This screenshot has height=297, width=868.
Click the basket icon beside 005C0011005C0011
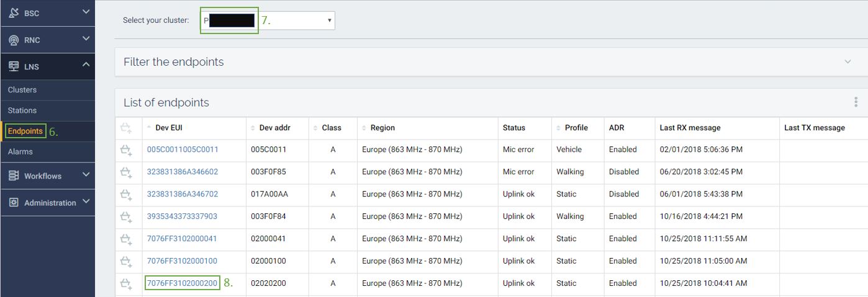pyautogui.click(x=126, y=149)
